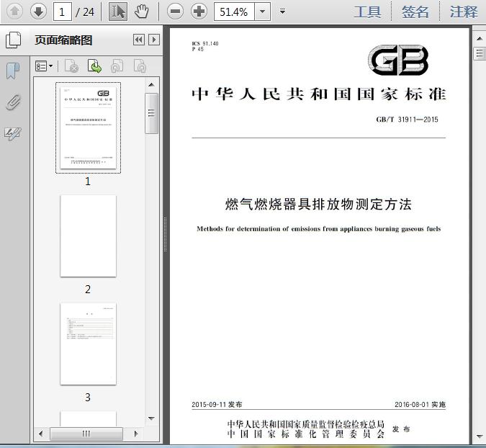Click the panel splitter grip handle
486x448 pixels.
click(165, 234)
